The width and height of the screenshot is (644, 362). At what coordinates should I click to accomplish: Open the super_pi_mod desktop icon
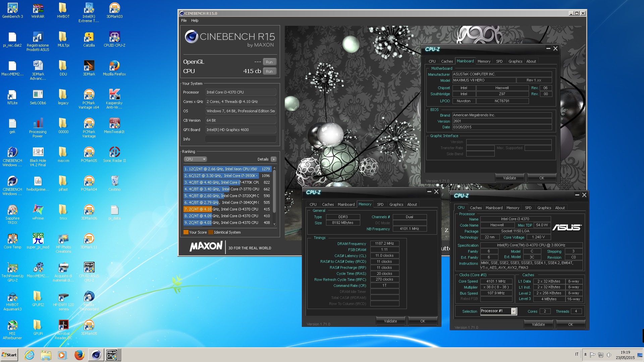[38, 241]
